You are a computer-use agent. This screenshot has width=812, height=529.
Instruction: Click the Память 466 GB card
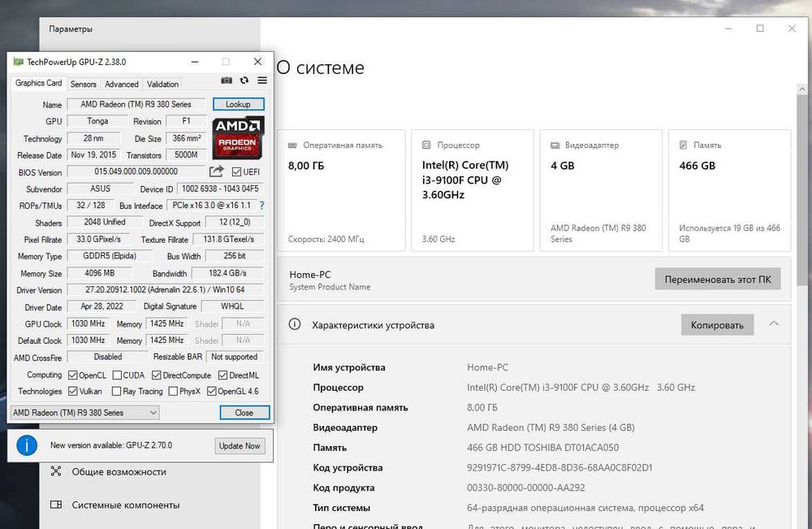coord(730,190)
